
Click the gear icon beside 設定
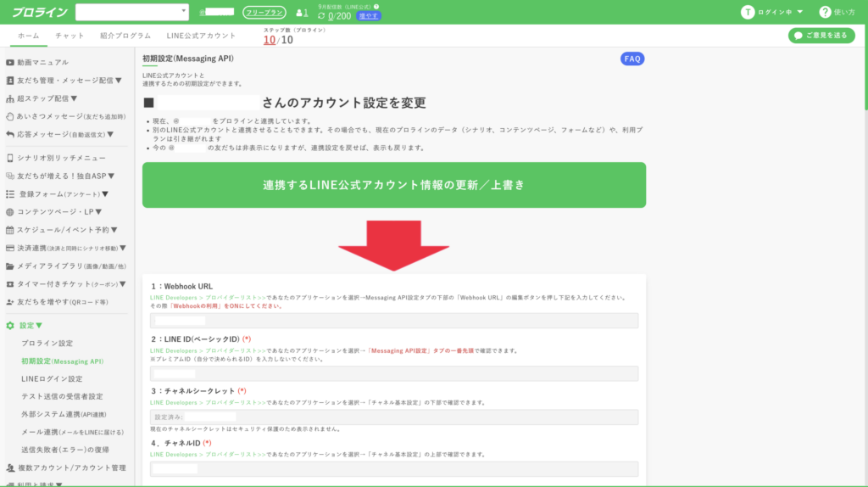pos(10,326)
